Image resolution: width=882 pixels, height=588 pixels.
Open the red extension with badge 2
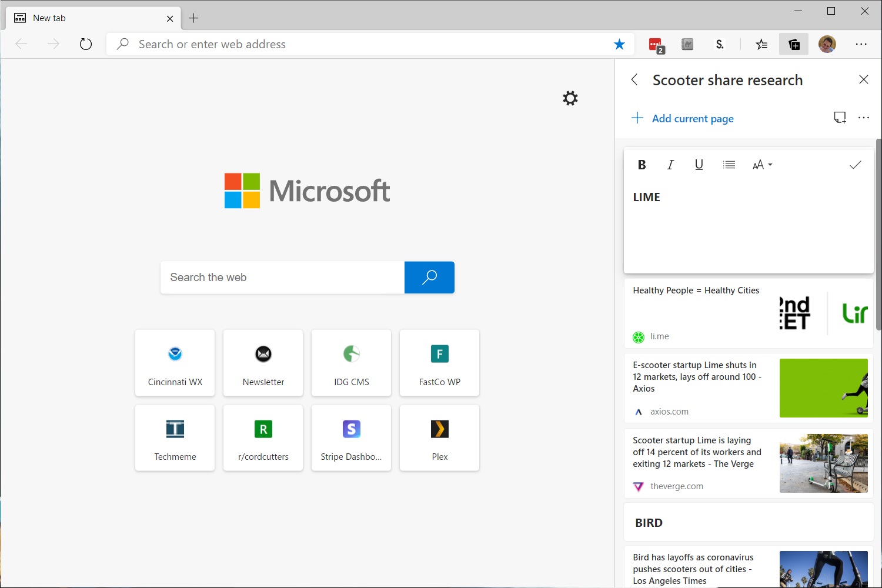(656, 45)
